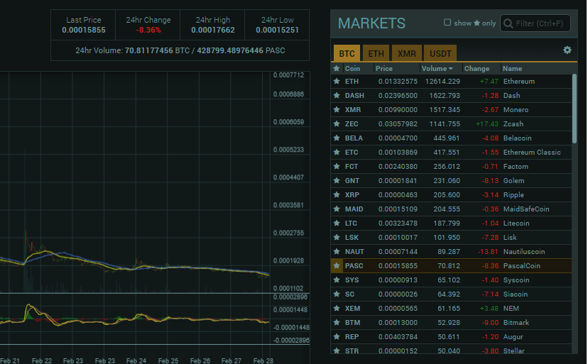This screenshot has height=364, width=588.
Task: Sort markets by Volume column
Action: [437, 69]
